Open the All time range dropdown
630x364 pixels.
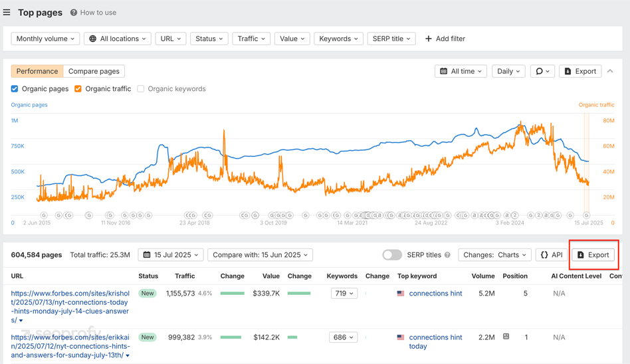tap(461, 71)
